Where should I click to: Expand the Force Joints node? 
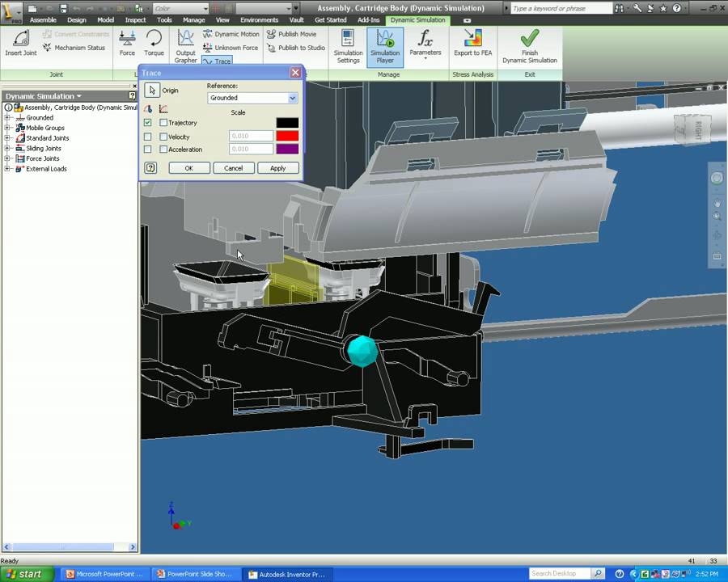7,158
